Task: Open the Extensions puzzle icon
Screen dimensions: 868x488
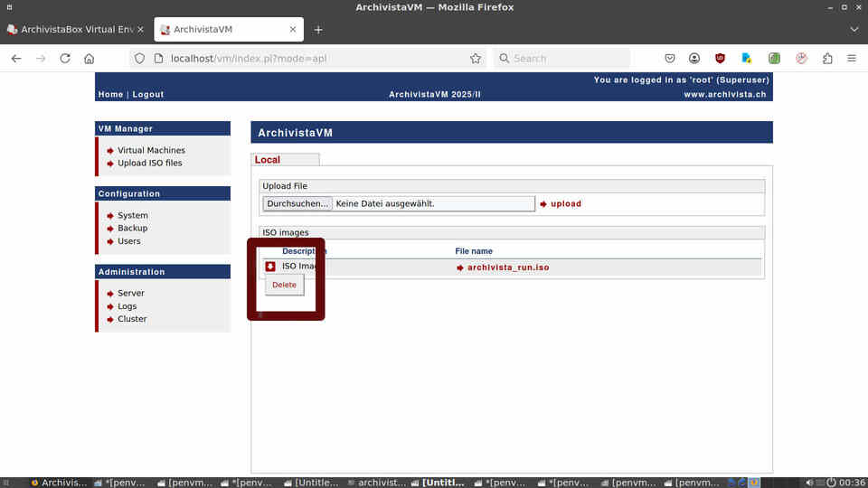Action: point(827,58)
